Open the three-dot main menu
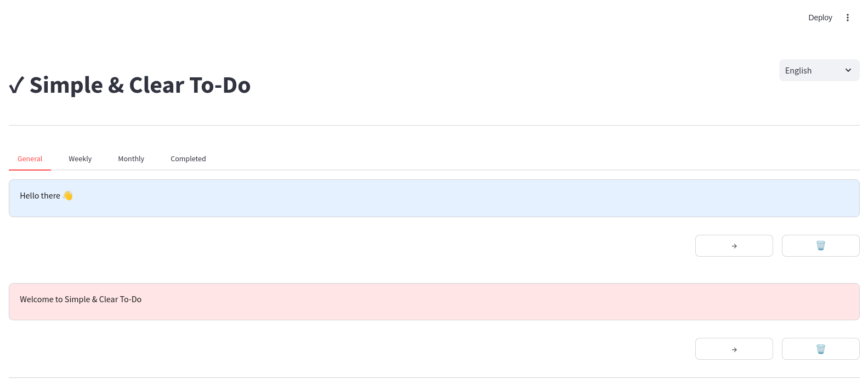Viewport: 868px width, 379px height. click(847, 18)
